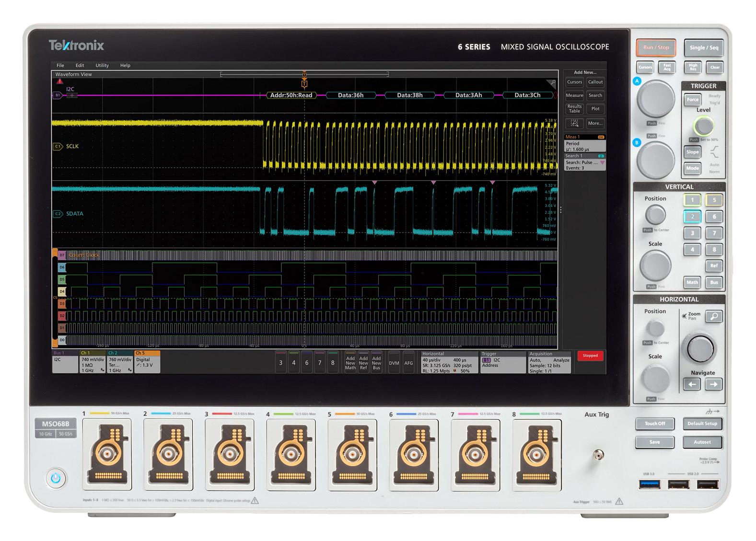Viewport: 756px width, 541px height.
Task: Select the Addr:50h:Read decoded packet
Action: pyautogui.click(x=291, y=95)
